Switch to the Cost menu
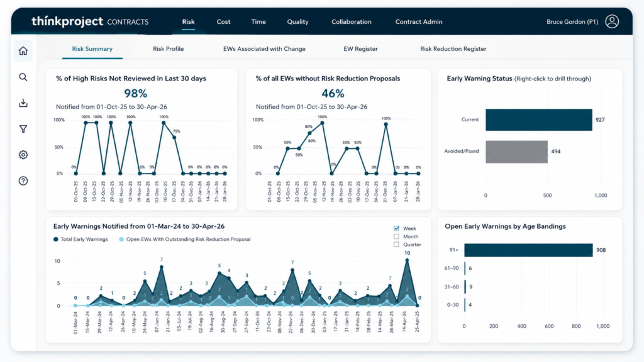 223,22
